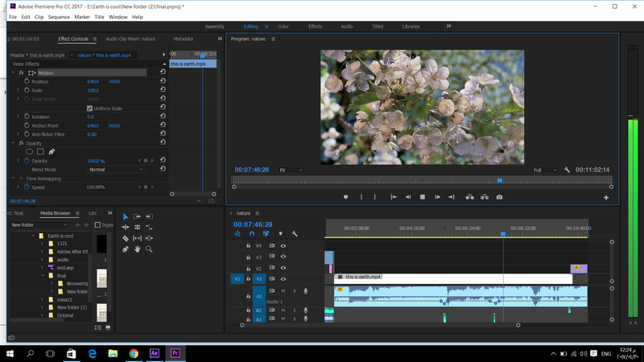Expand the nasa22 folder
Screen dimensions: 644x362
pyautogui.click(x=43, y=298)
